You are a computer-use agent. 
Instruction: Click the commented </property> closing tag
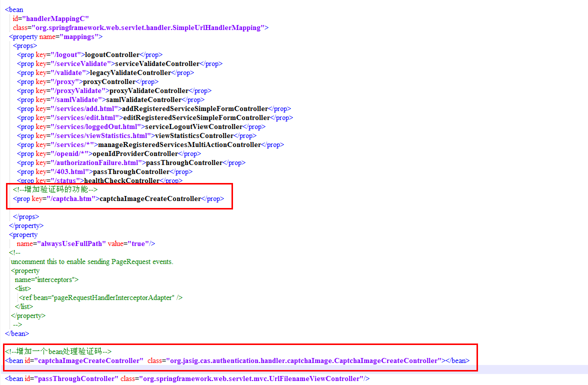[28, 315]
